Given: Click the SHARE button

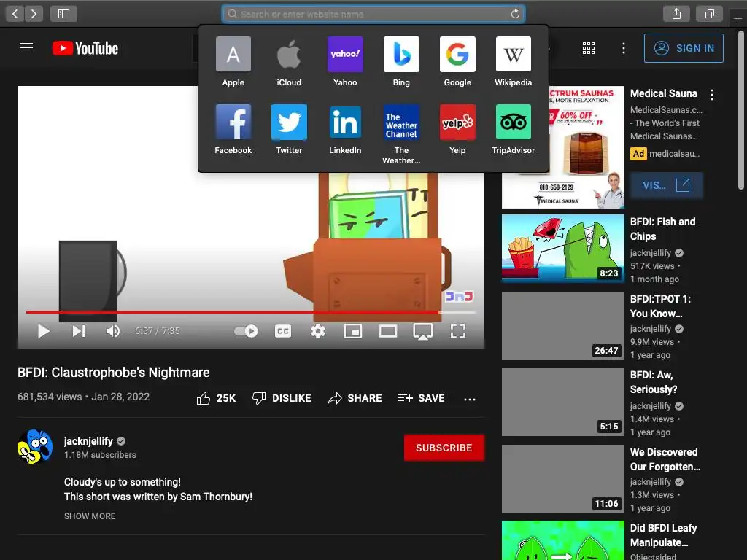Looking at the screenshot, I should [x=355, y=398].
